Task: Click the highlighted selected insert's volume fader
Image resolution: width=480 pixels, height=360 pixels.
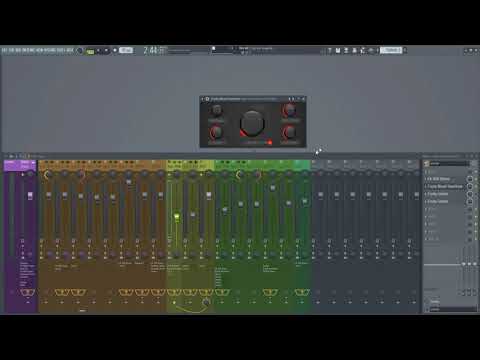Action: pyautogui.click(x=177, y=217)
